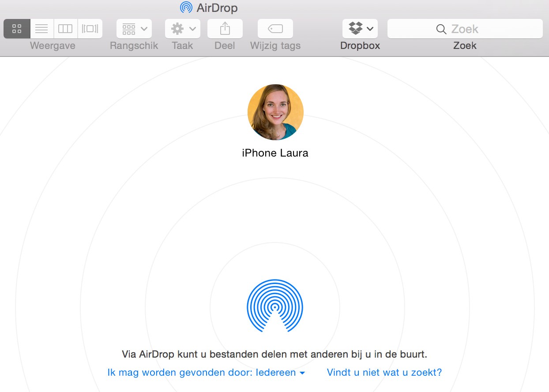The height and width of the screenshot is (392, 549).
Task: Switch to icon view in the Weergave group
Action: (x=17, y=28)
